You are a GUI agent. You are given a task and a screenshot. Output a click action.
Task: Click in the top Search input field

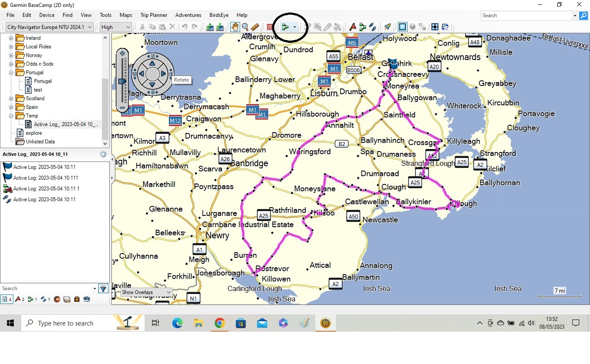pyautogui.click(x=526, y=16)
